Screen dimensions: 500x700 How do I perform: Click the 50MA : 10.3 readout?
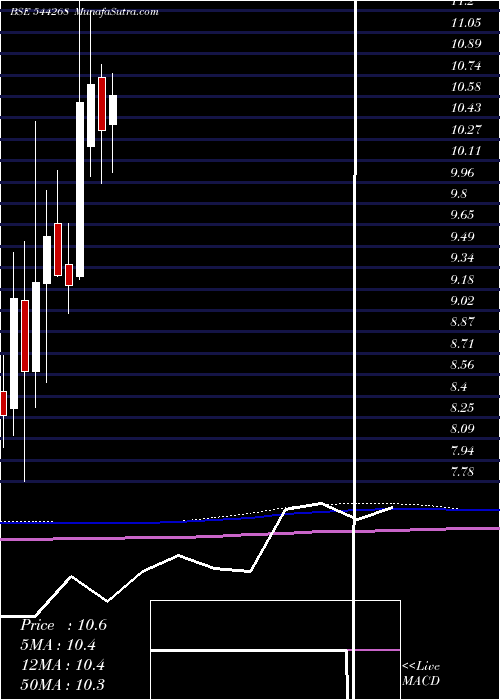click(63, 685)
